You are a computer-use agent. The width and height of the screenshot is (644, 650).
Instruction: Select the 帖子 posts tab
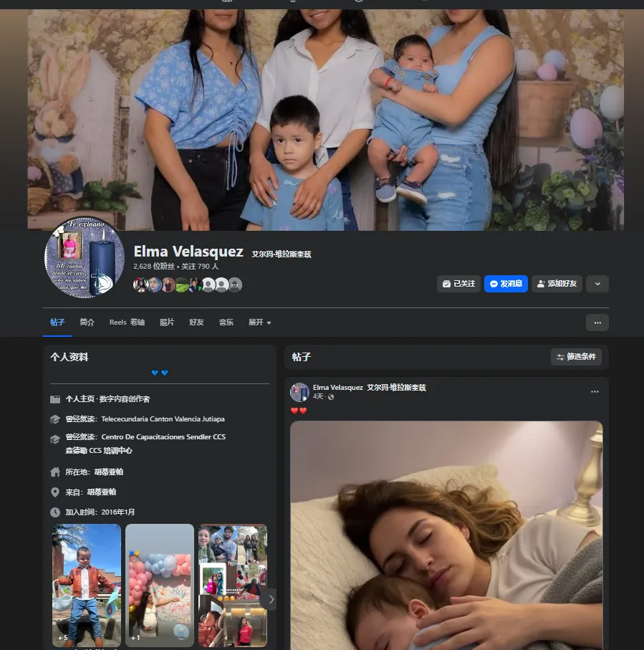(57, 322)
